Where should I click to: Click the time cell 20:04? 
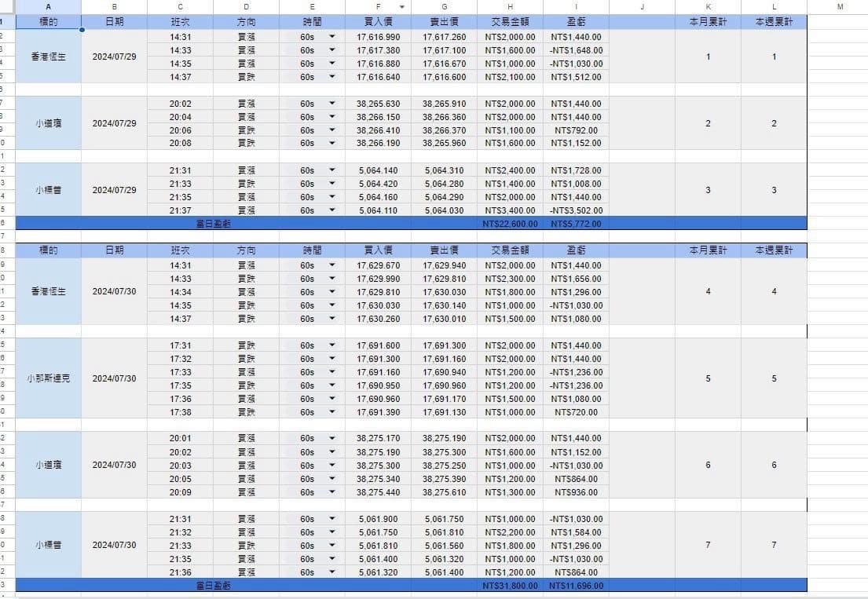coord(181,117)
